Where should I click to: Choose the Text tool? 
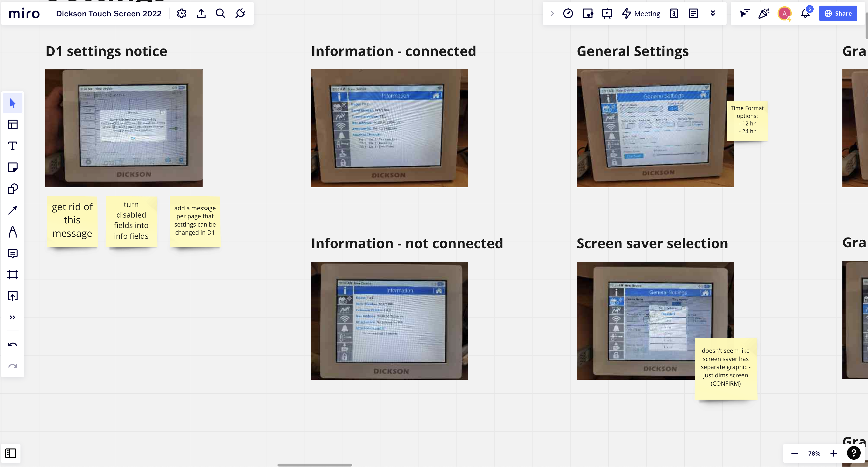point(12,146)
